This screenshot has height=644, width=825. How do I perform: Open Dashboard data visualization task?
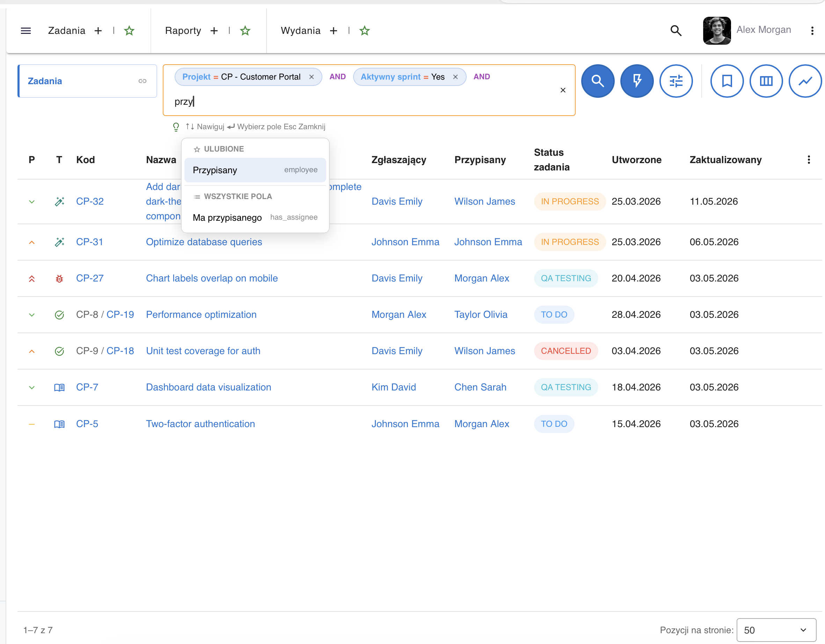pyautogui.click(x=208, y=387)
